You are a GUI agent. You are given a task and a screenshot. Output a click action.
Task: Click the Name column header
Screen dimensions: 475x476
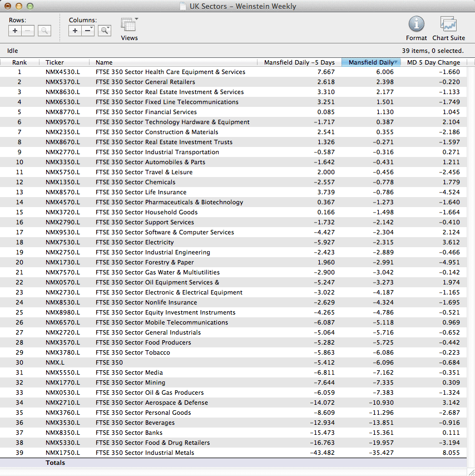[x=104, y=62]
